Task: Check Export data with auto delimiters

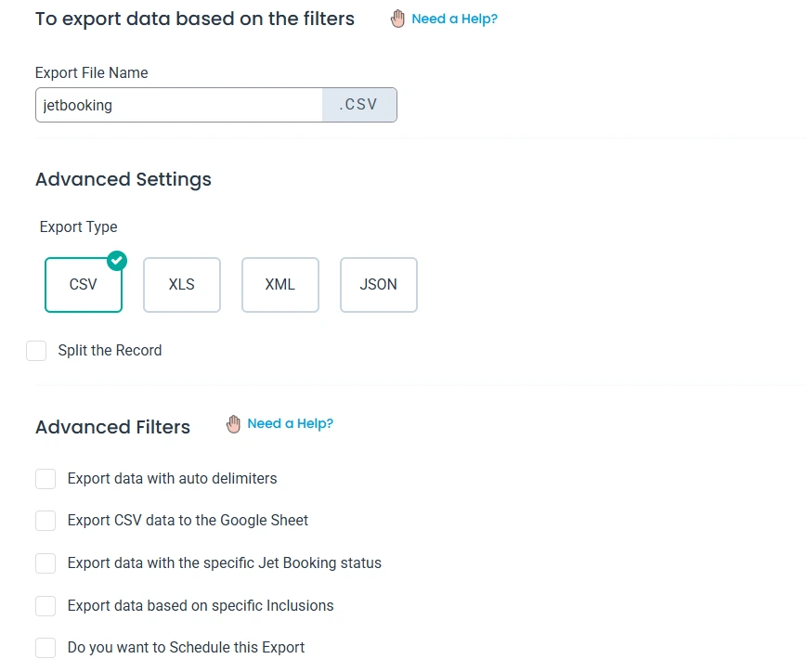Action: point(45,479)
